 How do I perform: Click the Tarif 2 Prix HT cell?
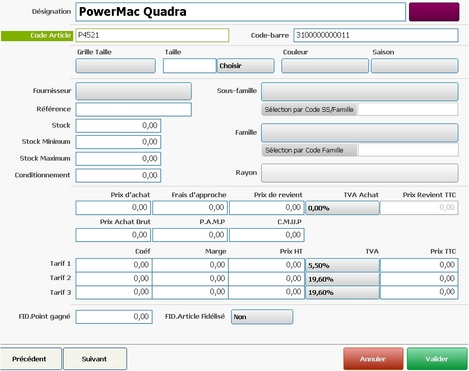pos(267,279)
